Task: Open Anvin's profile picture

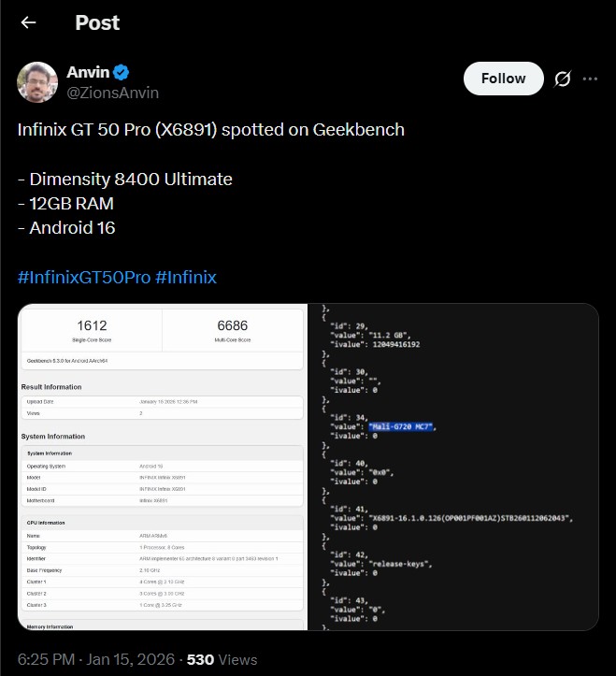Action: click(x=37, y=82)
